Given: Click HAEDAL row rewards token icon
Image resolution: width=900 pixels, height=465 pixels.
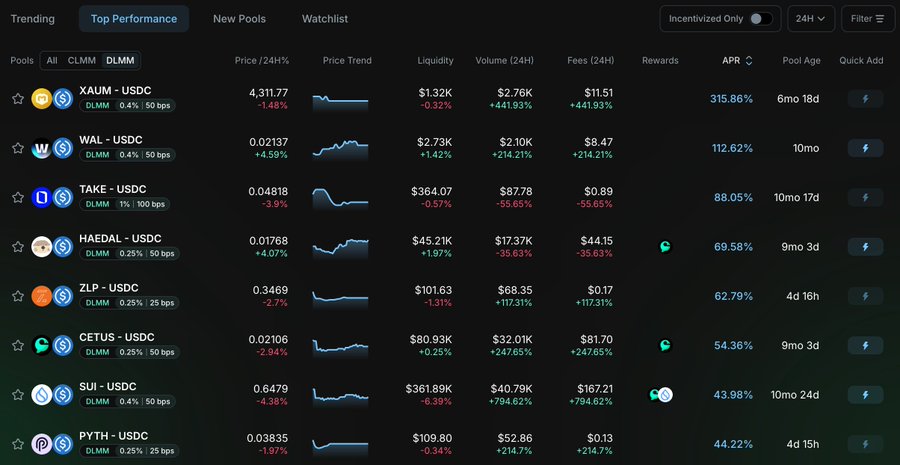Looking at the screenshot, I should (665, 247).
